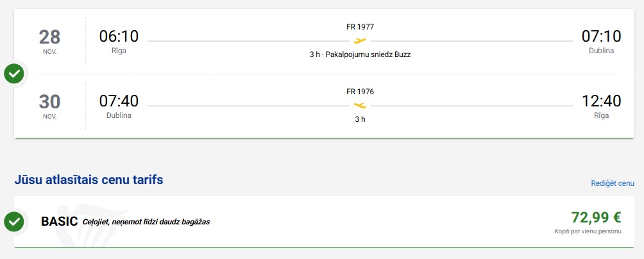Click the faded harp logo behind BASIC
The image size is (644, 259).
coord(69,224)
